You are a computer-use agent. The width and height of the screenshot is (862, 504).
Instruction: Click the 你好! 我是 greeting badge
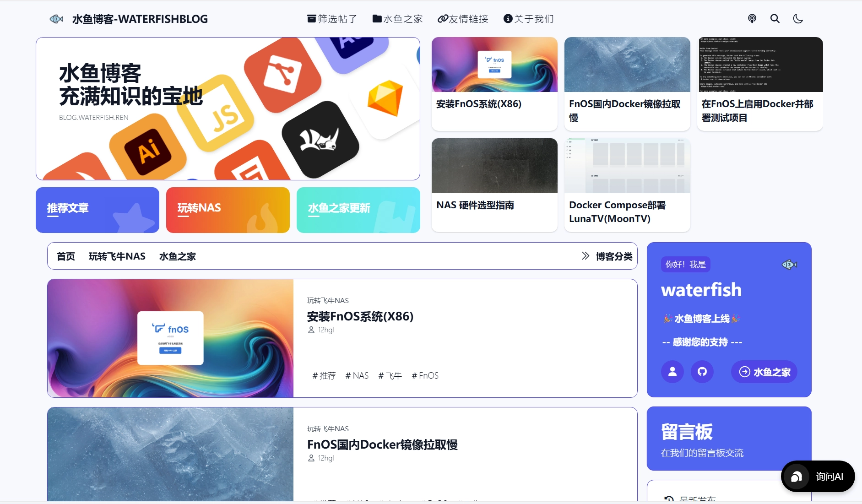[686, 265]
